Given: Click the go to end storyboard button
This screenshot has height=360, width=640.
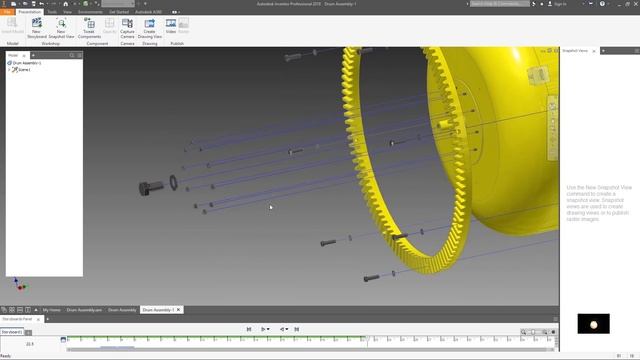Looking at the screenshot, I should [x=297, y=329].
